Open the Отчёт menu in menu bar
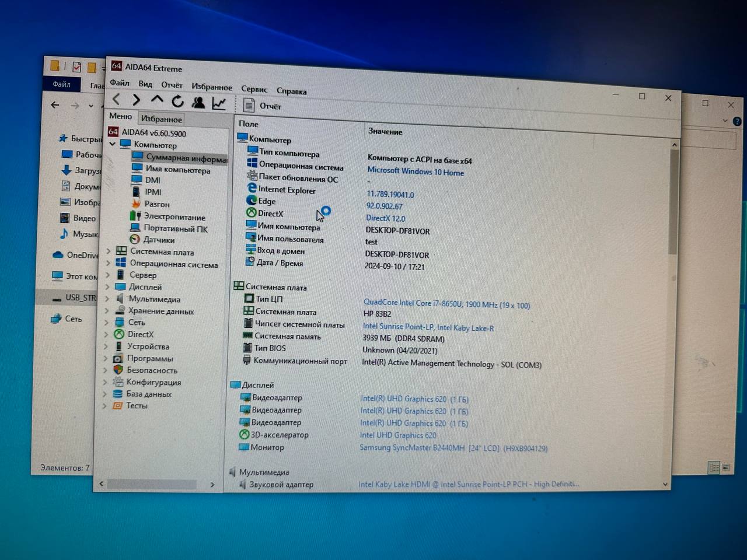The image size is (747, 560). tap(172, 85)
